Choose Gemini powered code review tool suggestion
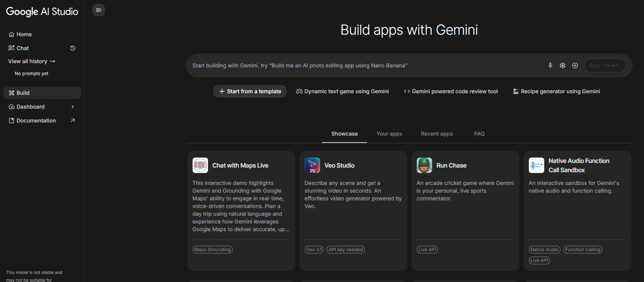The width and height of the screenshot is (644, 282). coord(451,91)
